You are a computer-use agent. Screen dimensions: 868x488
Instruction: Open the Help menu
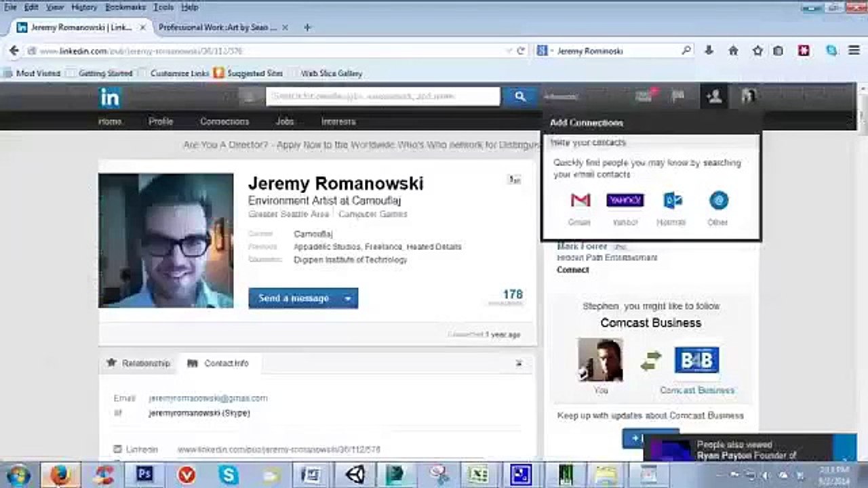pos(190,7)
